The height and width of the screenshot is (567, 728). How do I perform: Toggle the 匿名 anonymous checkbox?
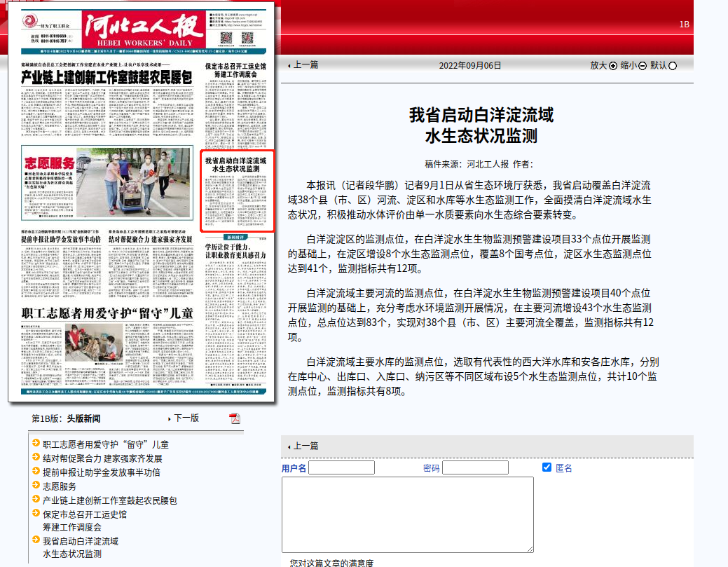(x=547, y=467)
